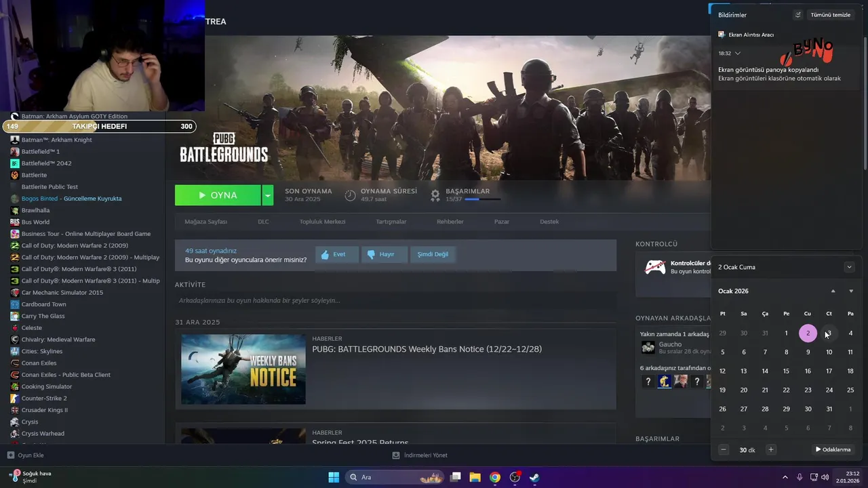
Task: Open File Explorer from the taskbar
Action: [475, 477]
